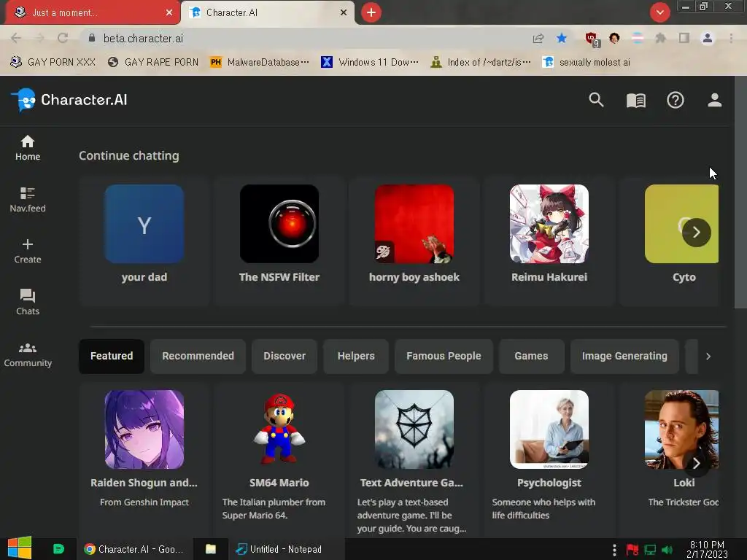This screenshot has height=560, width=747.
Task: Switch to the Helpers tab
Action: 356,356
